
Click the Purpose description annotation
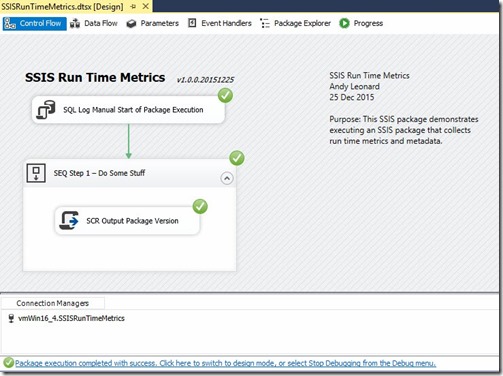[404, 130]
